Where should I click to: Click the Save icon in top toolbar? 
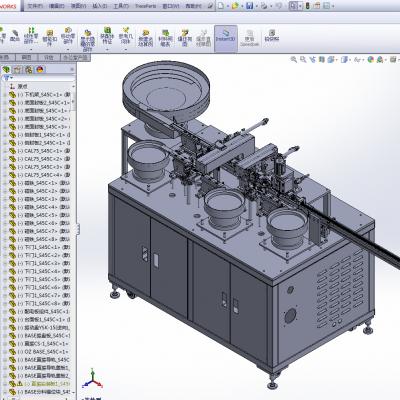click(x=249, y=6)
